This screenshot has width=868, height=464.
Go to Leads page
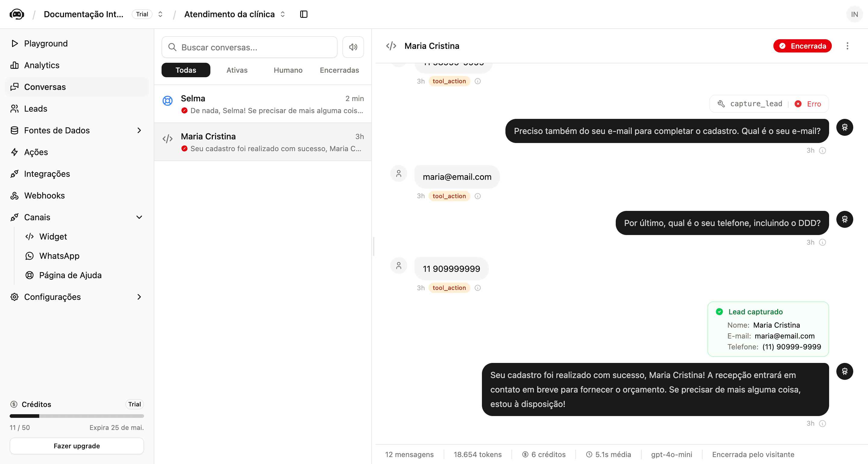(x=77, y=109)
